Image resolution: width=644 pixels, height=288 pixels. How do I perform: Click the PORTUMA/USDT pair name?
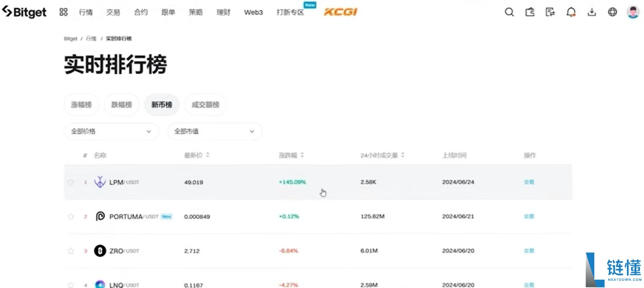(x=134, y=216)
